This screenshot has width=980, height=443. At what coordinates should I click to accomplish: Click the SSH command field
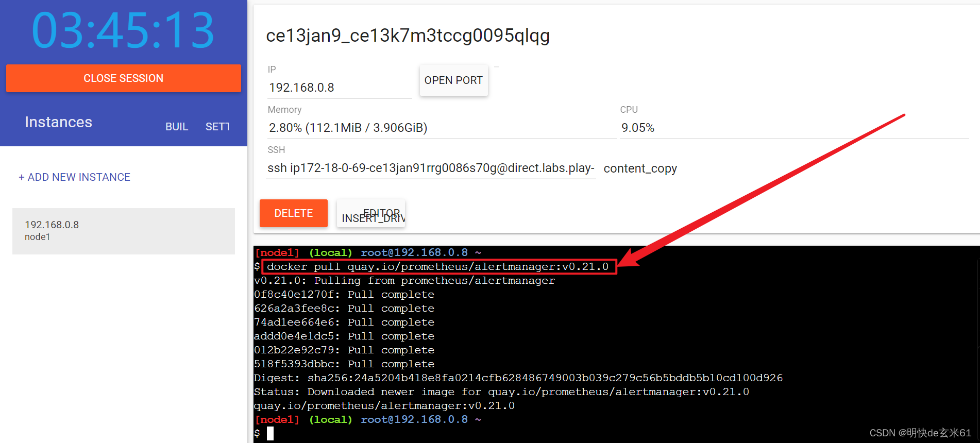[x=431, y=168]
